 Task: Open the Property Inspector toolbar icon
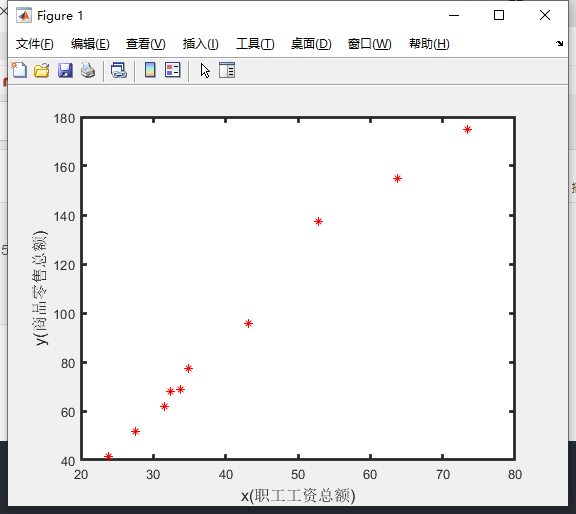[227, 70]
